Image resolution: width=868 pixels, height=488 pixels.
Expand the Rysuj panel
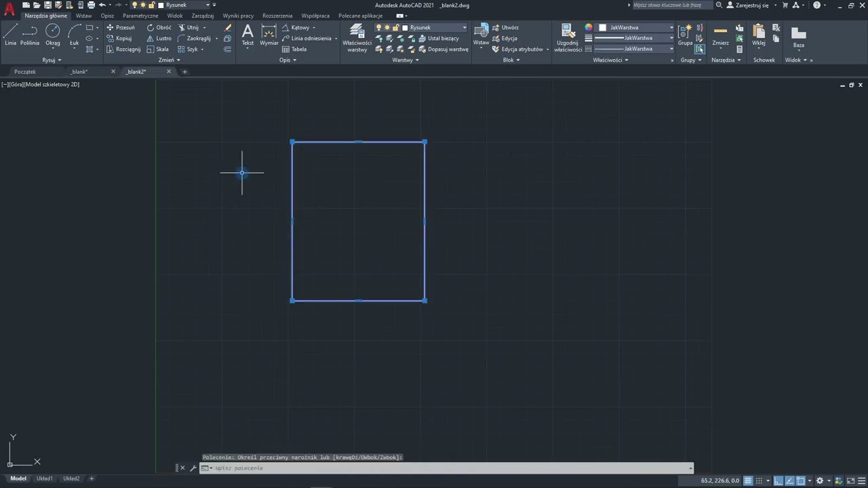click(x=52, y=60)
